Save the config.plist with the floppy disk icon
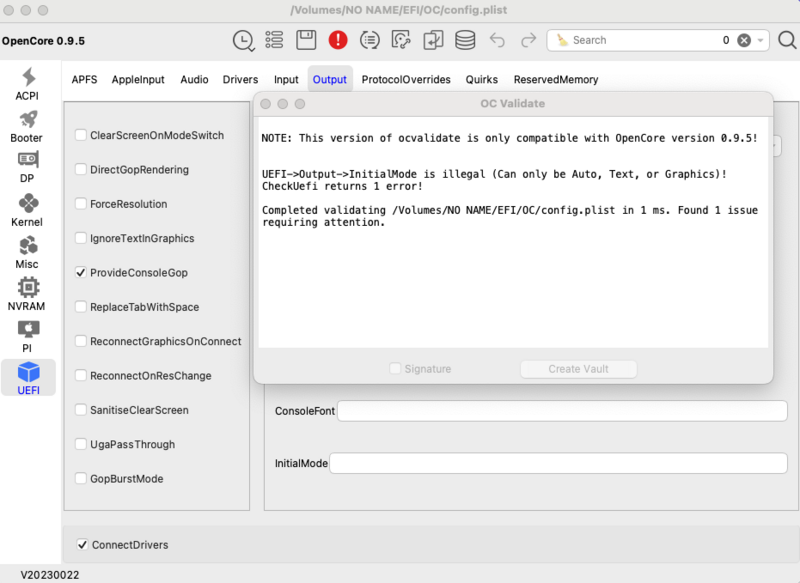 (305, 40)
